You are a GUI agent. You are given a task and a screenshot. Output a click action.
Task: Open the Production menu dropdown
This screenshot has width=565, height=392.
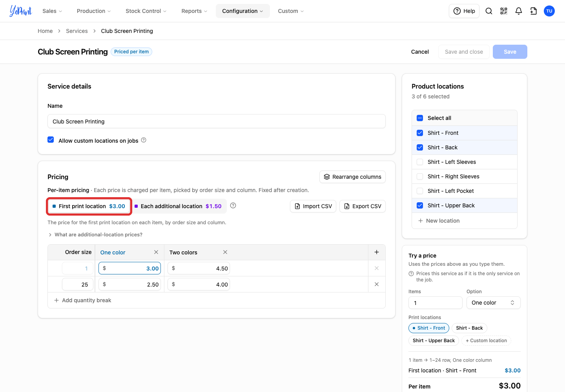[94, 11]
